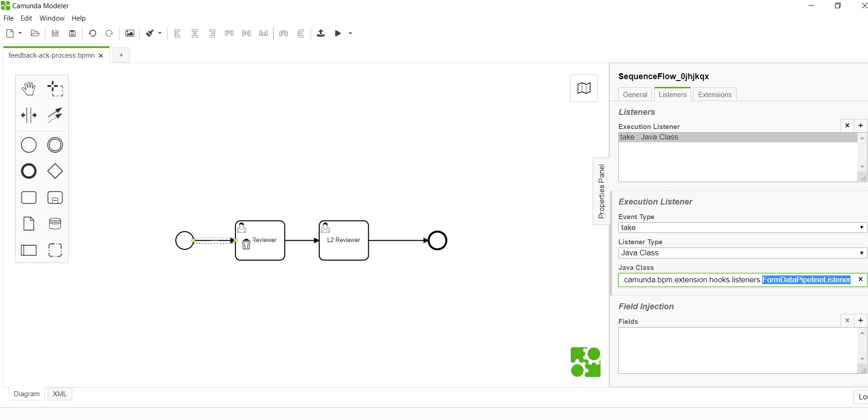The height and width of the screenshot is (420, 868).
Task: Undo the last action
Action: [93, 33]
